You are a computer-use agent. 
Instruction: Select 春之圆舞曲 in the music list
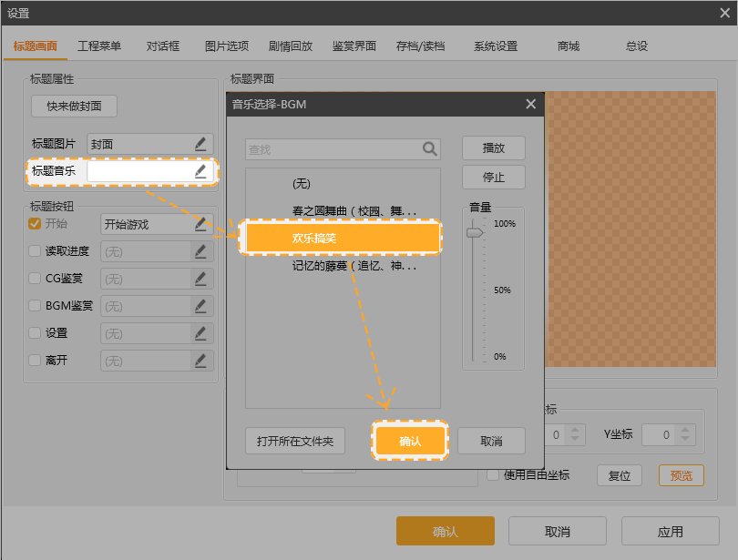pyautogui.click(x=354, y=211)
